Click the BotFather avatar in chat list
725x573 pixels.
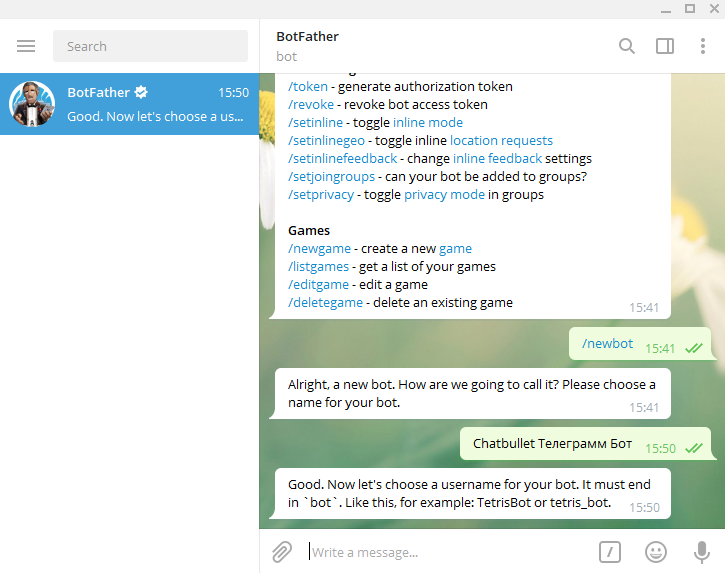tap(32, 104)
